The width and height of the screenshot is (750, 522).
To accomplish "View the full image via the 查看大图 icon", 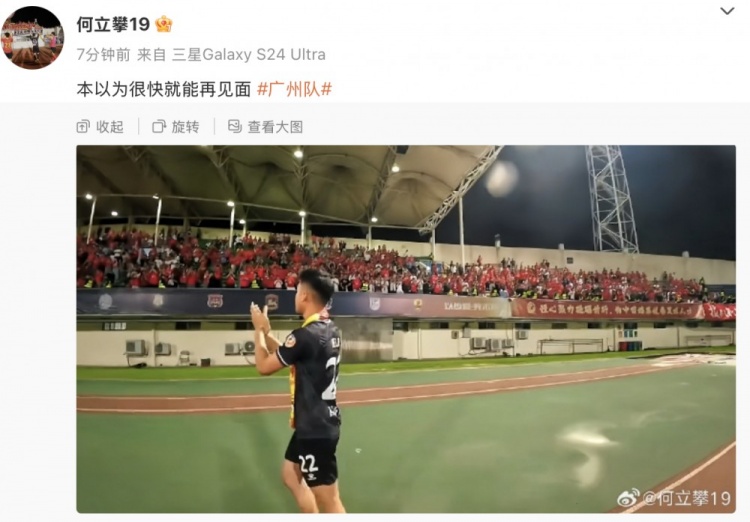I will click(235, 126).
